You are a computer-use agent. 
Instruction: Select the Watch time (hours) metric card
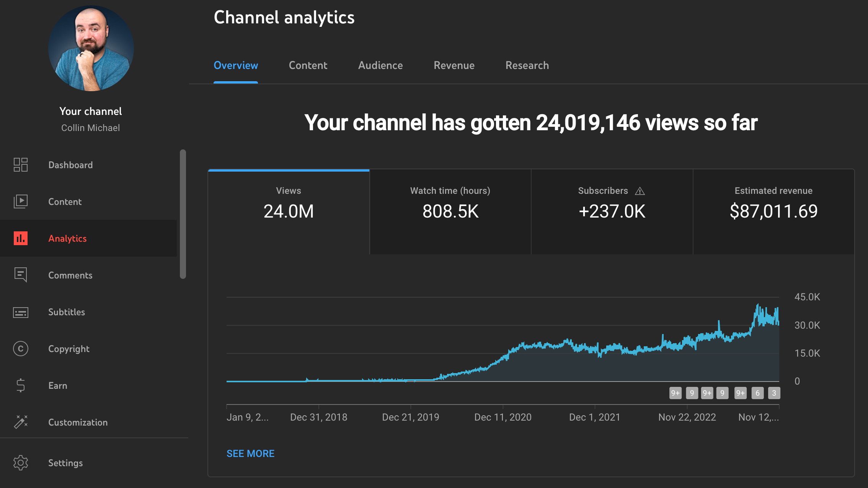pyautogui.click(x=450, y=211)
